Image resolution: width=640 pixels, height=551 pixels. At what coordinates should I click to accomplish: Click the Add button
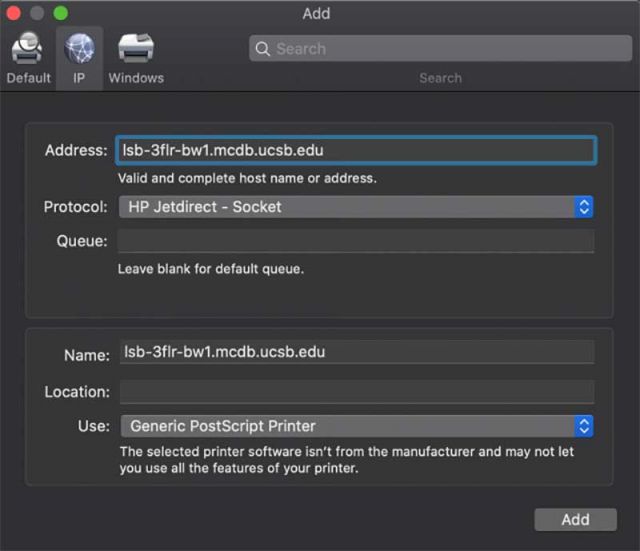pos(576,520)
